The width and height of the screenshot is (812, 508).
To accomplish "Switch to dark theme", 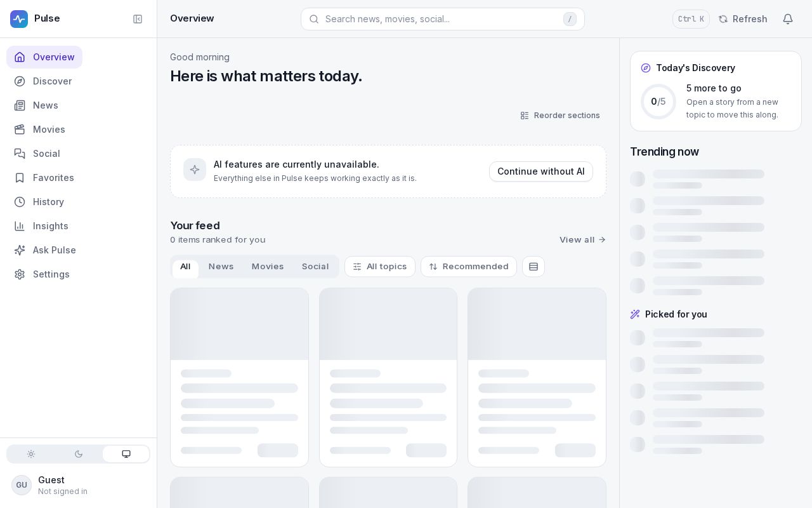I will coord(79,454).
